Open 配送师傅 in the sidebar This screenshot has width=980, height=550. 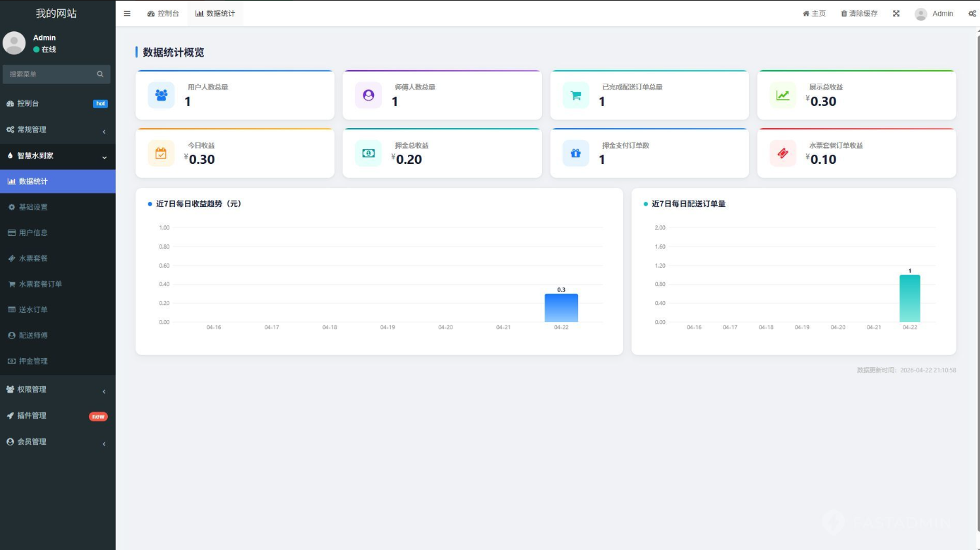coord(58,335)
